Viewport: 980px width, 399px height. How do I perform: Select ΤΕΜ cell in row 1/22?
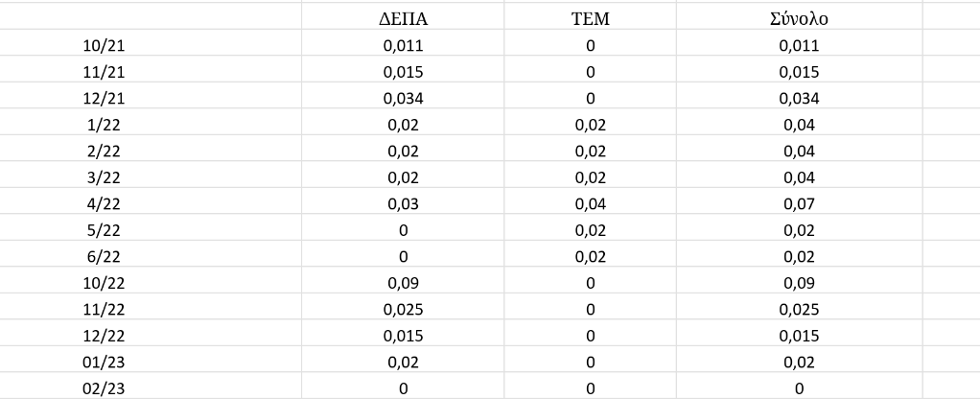pyautogui.click(x=590, y=125)
